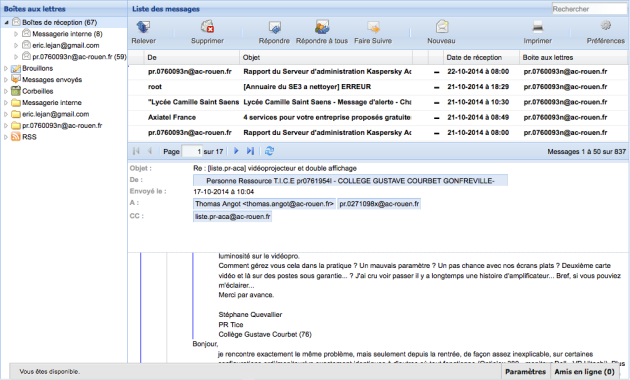This screenshot has width=630, height=380.
Task: Expand the Corbeilles node
Action: pos(6,92)
